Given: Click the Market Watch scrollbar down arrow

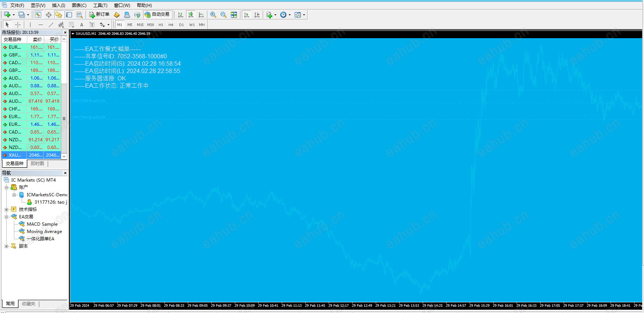Looking at the screenshot, I should [x=64, y=156].
